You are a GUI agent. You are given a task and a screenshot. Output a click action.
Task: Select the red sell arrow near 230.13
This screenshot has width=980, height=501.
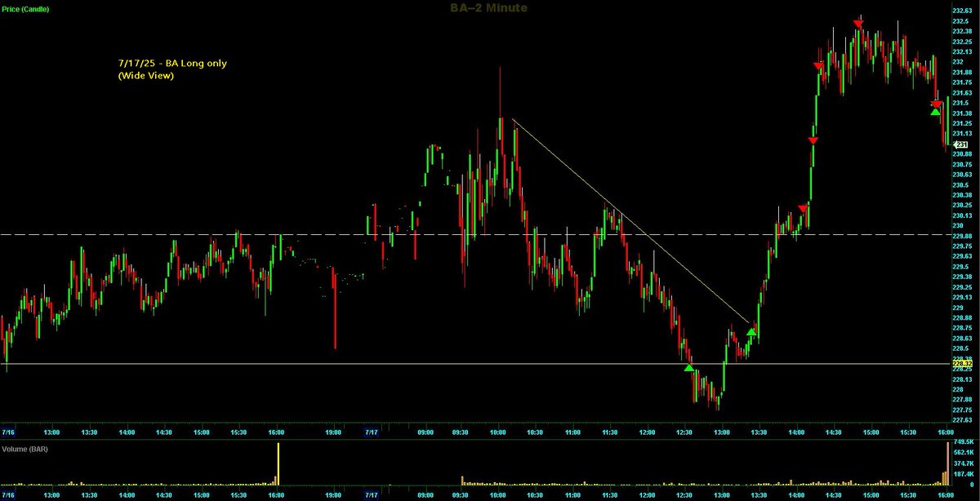tap(803, 209)
